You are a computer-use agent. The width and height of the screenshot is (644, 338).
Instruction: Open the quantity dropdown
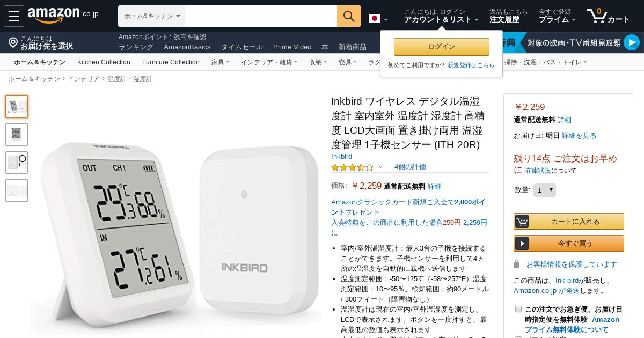(x=545, y=190)
